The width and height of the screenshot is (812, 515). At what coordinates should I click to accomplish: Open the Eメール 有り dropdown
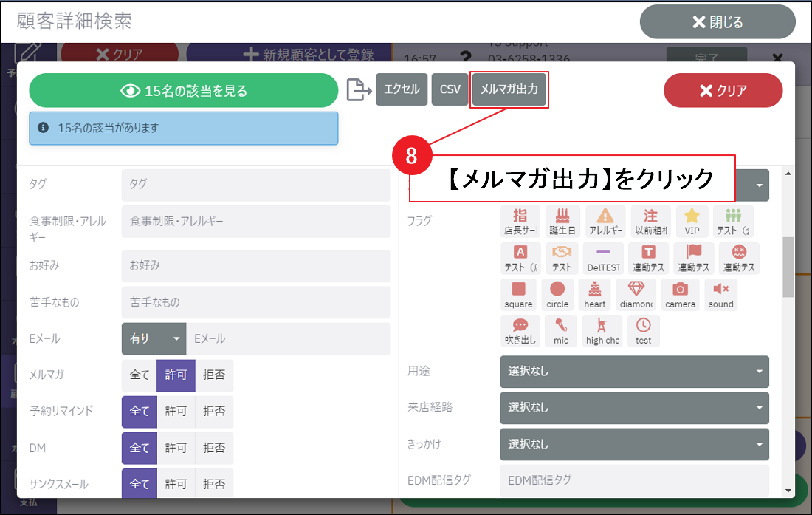(x=154, y=338)
